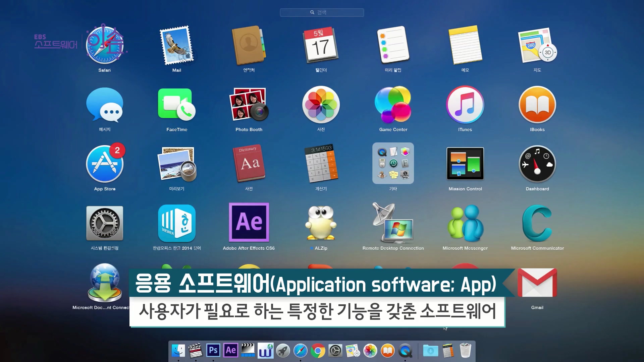This screenshot has width=644, height=362.
Task: Open the Mail app in Launchpad
Action: click(177, 45)
